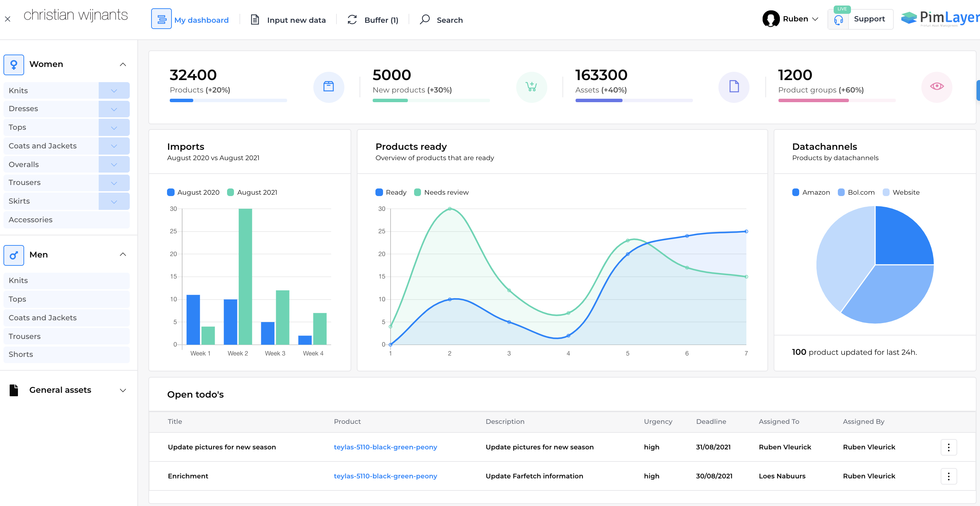Click the My dashboard icon
980x506 pixels.
[161, 19]
